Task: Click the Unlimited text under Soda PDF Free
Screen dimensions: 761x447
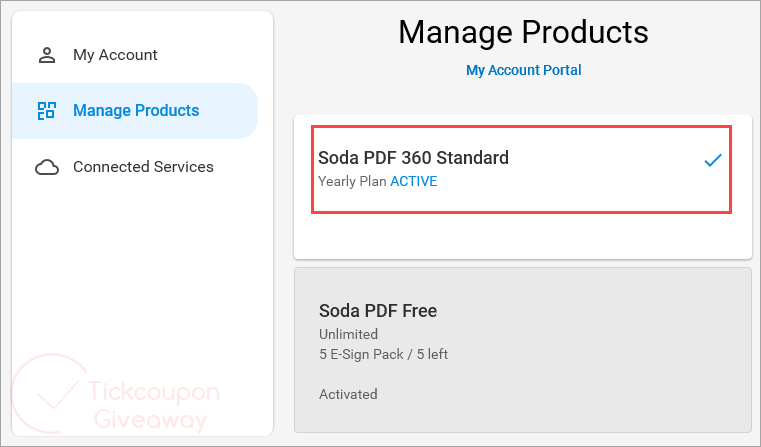Action: click(348, 334)
